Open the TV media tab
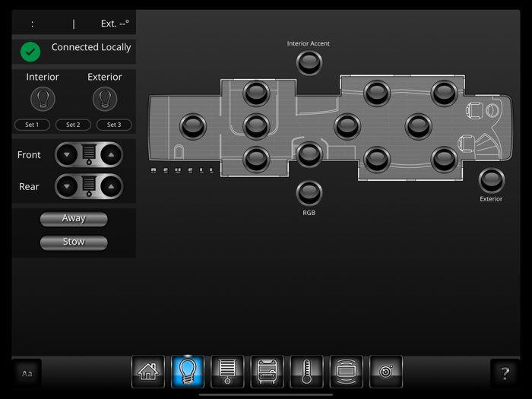 pyautogui.click(x=347, y=372)
